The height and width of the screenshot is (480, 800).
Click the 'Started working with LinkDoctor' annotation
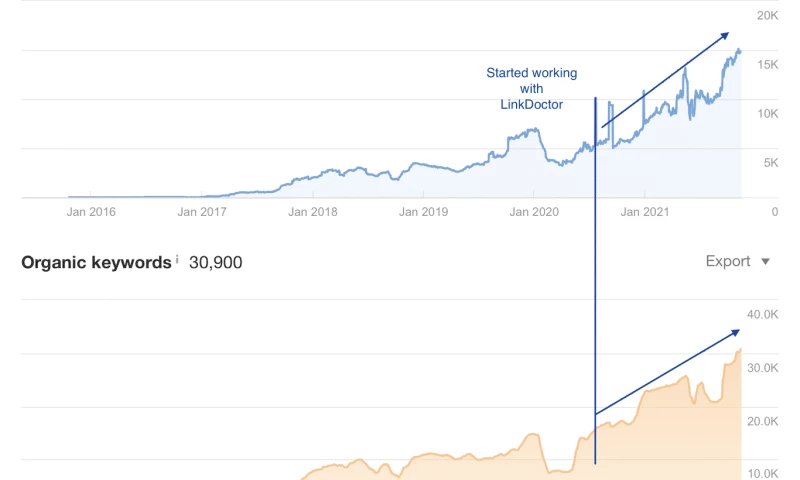pyautogui.click(x=531, y=89)
